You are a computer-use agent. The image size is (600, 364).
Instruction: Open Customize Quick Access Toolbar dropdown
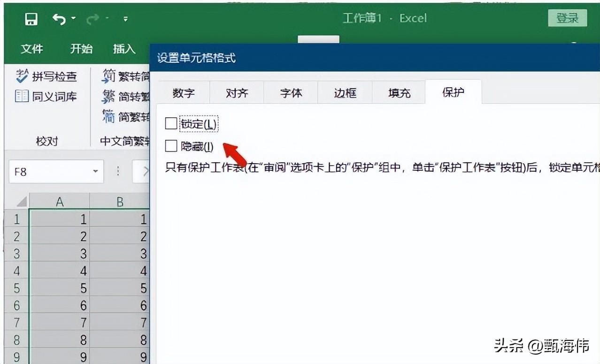pos(125,19)
